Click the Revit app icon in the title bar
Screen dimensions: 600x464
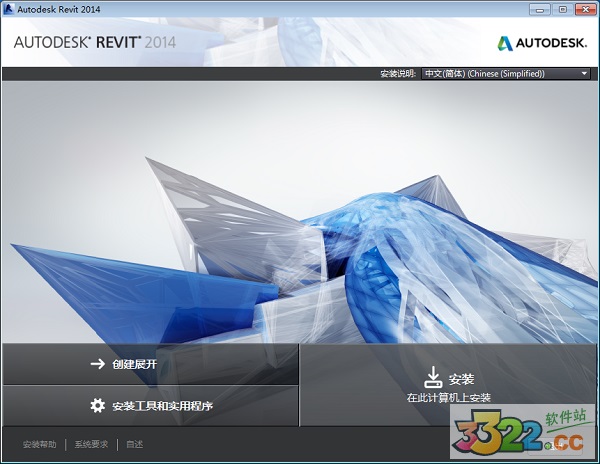click(8, 9)
